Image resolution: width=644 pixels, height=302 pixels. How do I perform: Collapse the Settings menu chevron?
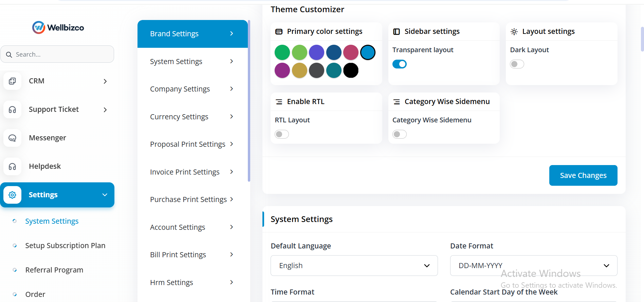click(105, 195)
